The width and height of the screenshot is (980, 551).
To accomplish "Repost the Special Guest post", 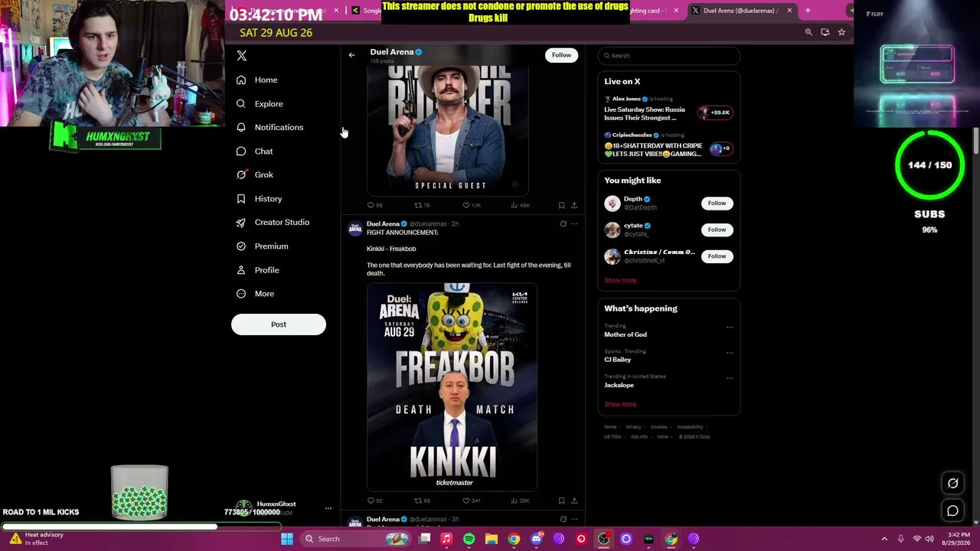I will tap(418, 205).
